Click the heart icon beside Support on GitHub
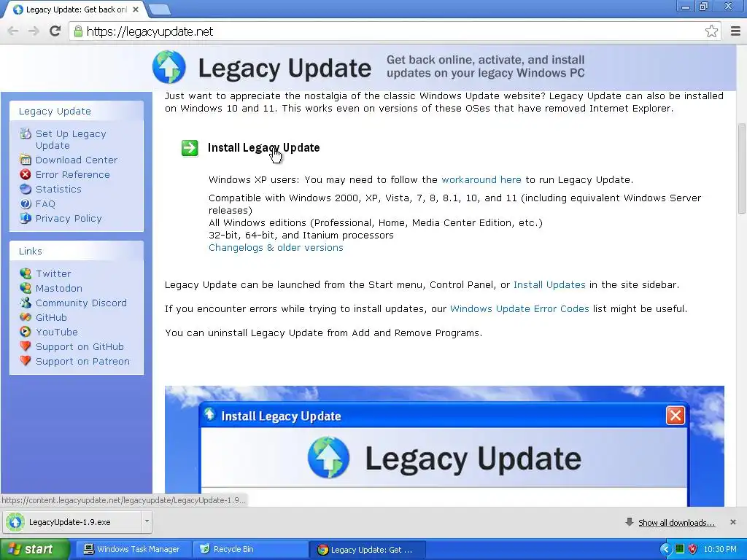This screenshot has width=747, height=560. click(x=26, y=346)
